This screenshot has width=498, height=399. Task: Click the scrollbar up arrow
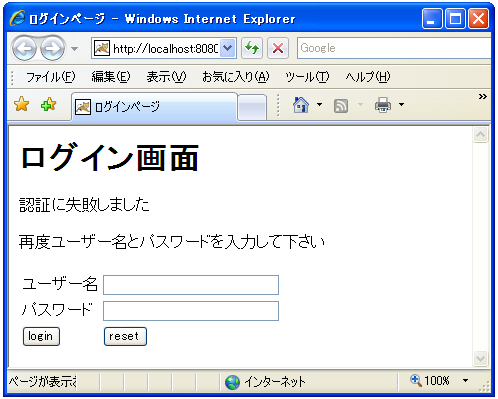(x=481, y=135)
